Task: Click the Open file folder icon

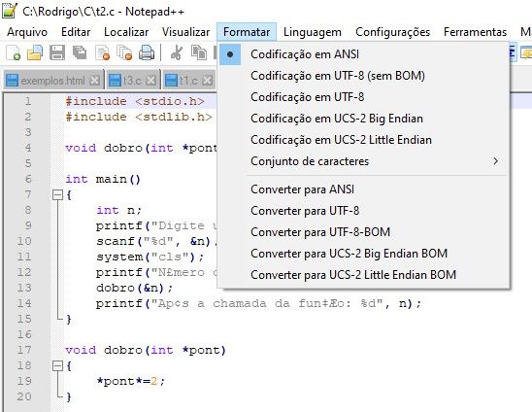Action: pos(35,53)
